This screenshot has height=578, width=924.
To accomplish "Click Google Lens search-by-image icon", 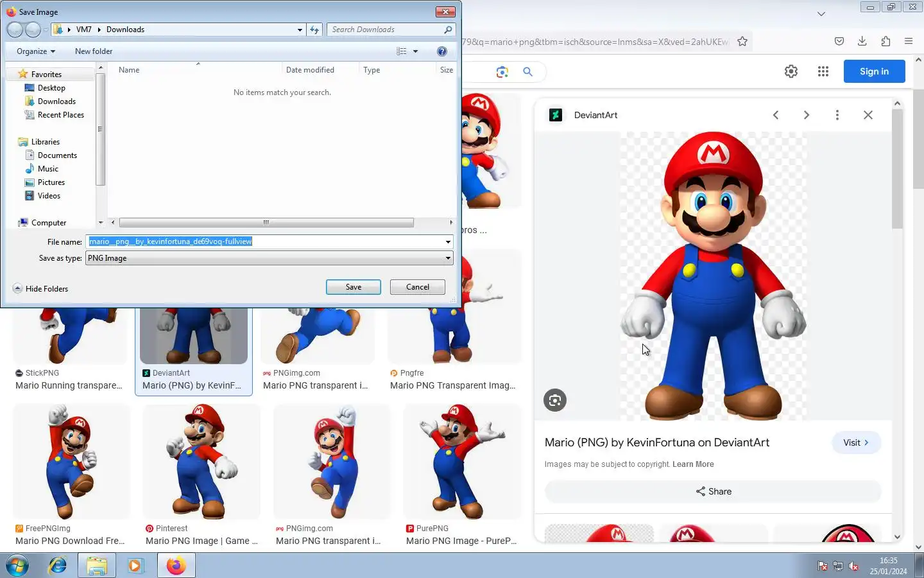I will pos(502,72).
